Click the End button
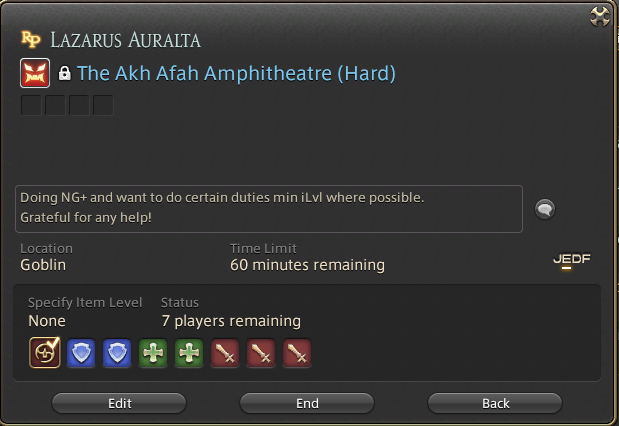This screenshot has width=619, height=426. (307, 403)
